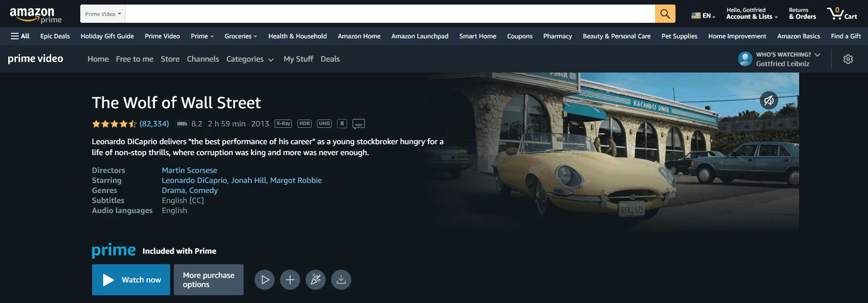Click the star rating stars
868x303 pixels.
[x=114, y=124]
